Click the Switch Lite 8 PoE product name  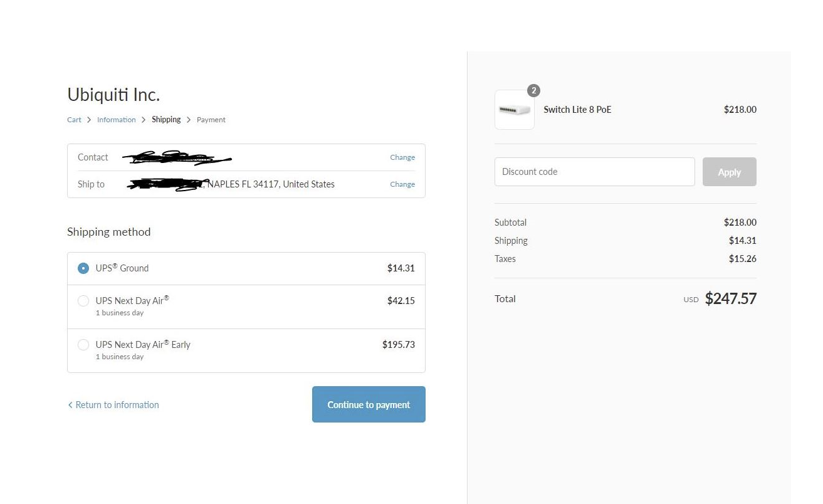click(577, 110)
